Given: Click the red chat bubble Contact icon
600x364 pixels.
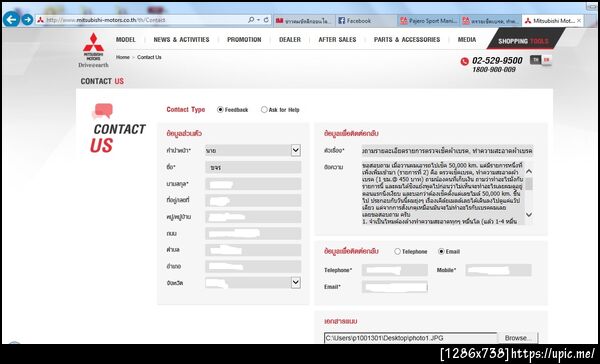Looking at the screenshot, I should coord(103,111).
